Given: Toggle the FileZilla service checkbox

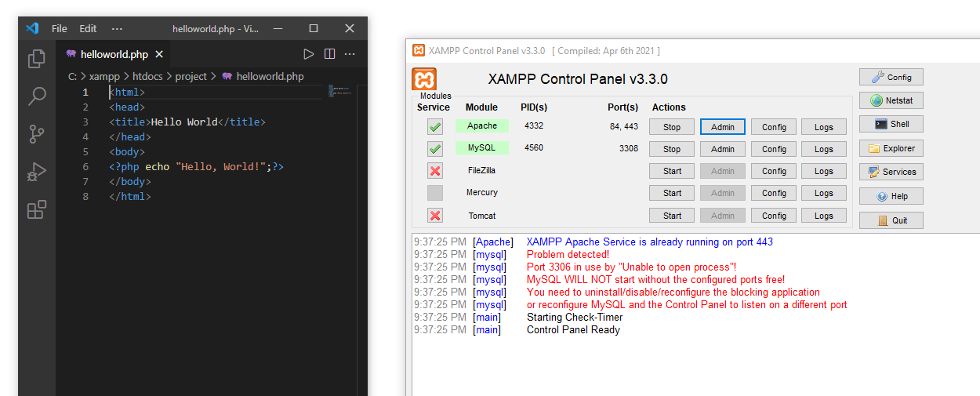Looking at the screenshot, I should pyautogui.click(x=435, y=171).
